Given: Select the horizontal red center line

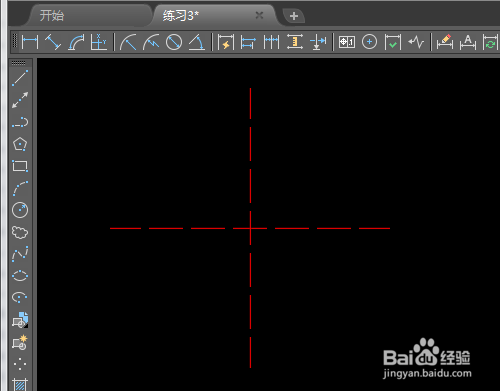Looking at the screenshot, I should pos(250,228).
